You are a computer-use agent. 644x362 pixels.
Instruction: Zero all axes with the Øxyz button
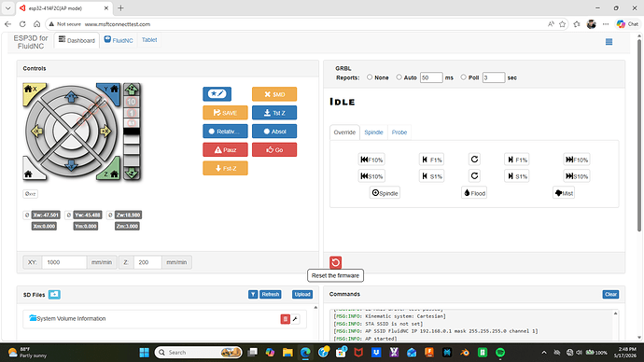(30, 194)
